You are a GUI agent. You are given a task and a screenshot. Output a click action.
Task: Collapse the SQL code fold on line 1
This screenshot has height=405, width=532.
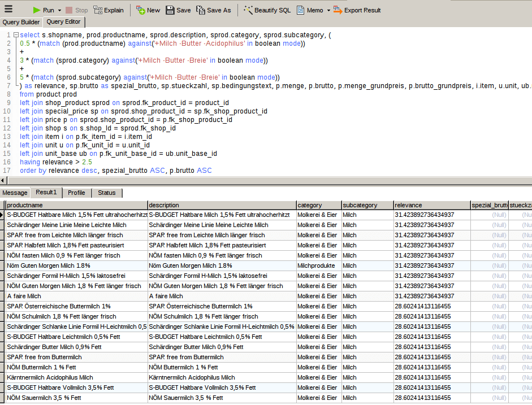point(16,35)
